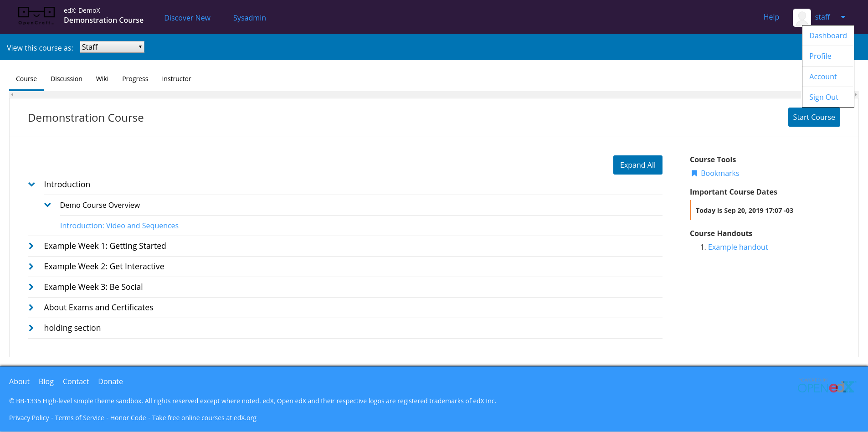Select Profile from the user menu
Image resolution: width=868 pixels, height=432 pixels.
tap(828, 56)
